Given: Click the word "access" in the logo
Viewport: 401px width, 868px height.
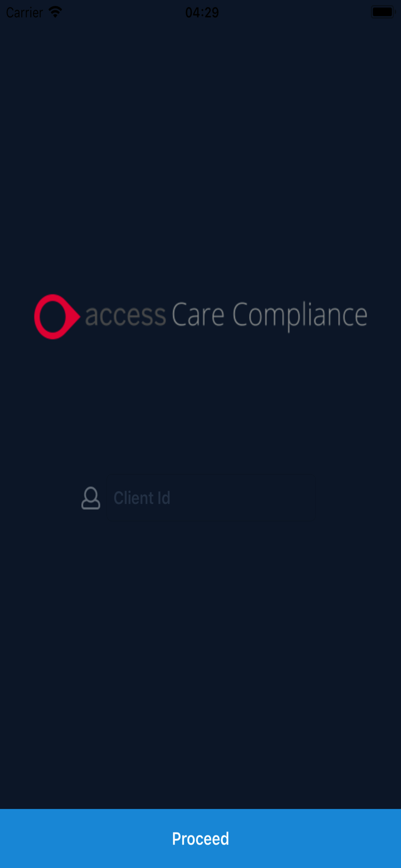Looking at the screenshot, I should tap(125, 316).
